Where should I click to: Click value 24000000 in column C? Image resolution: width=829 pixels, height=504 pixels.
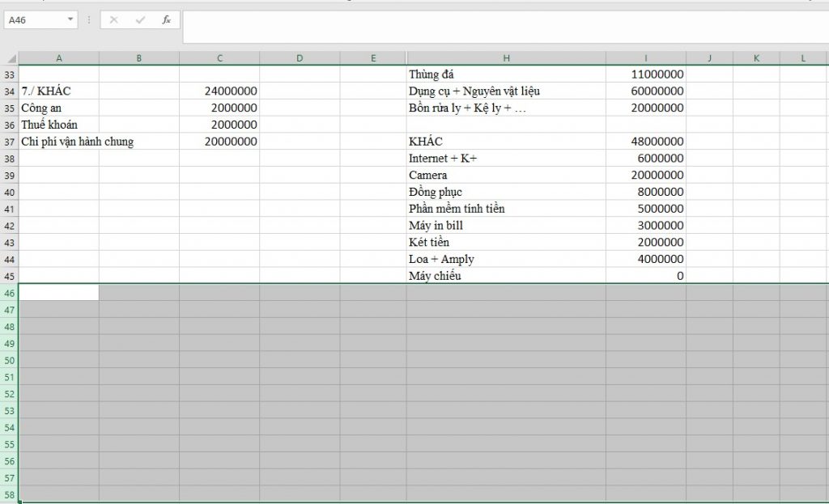[x=219, y=91]
